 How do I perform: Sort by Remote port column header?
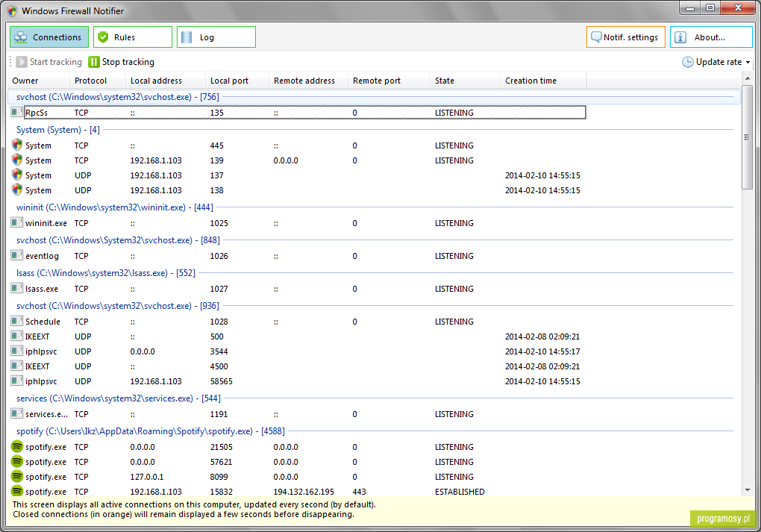tap(389, 81)
